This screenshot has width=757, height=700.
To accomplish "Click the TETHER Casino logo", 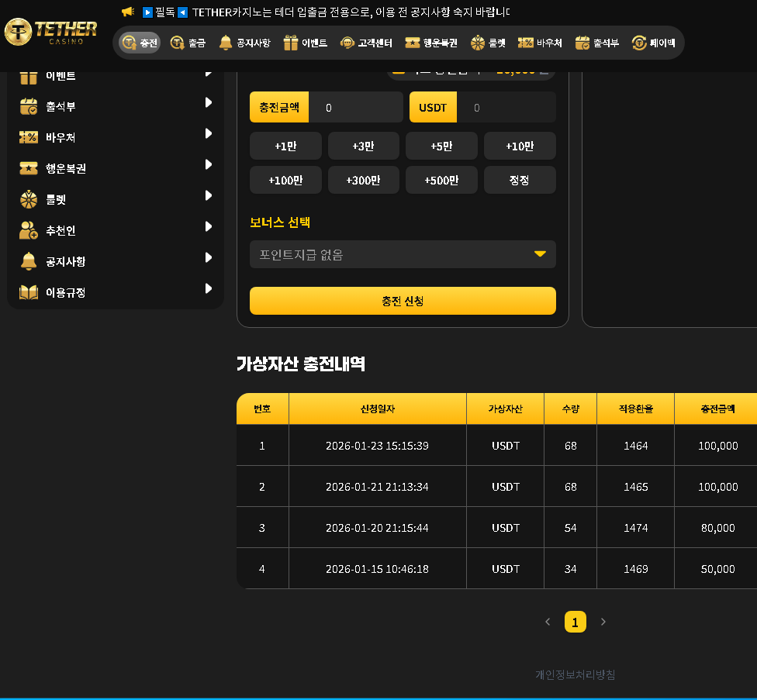I will (51, 31).
